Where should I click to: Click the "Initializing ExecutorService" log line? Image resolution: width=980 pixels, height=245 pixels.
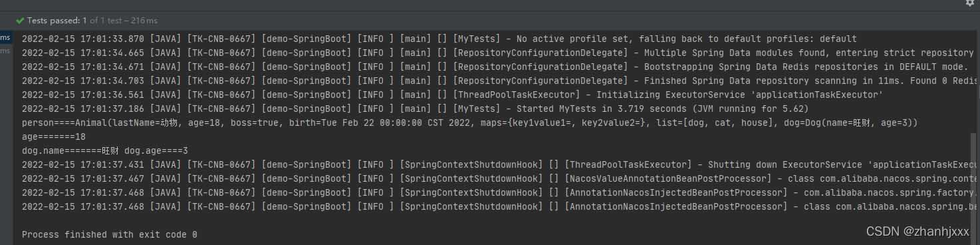(x=452, y=95)
